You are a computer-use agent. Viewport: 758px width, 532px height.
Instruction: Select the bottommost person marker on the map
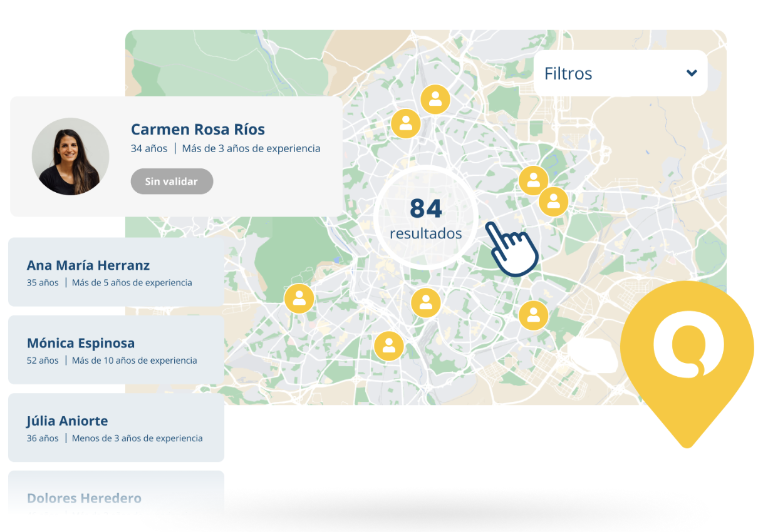[388, 345]
